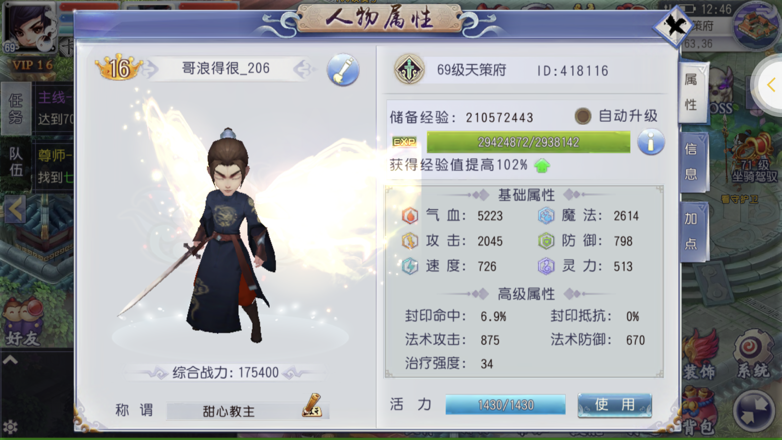Click the settings gear at bottom-left corner

[x=10, y=428]
